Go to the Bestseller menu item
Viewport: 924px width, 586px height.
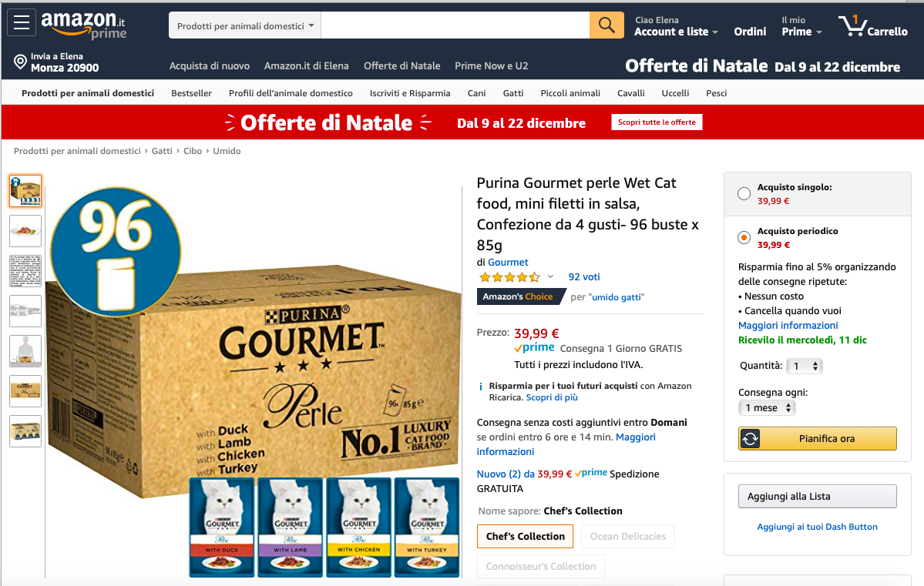coord(192,93)
